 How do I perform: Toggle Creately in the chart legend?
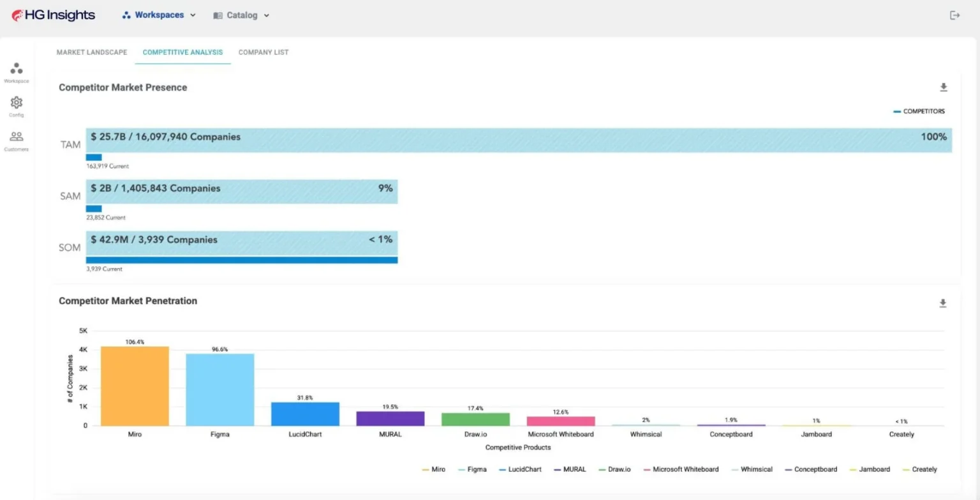pyautogui.click(x=919, y=469)
